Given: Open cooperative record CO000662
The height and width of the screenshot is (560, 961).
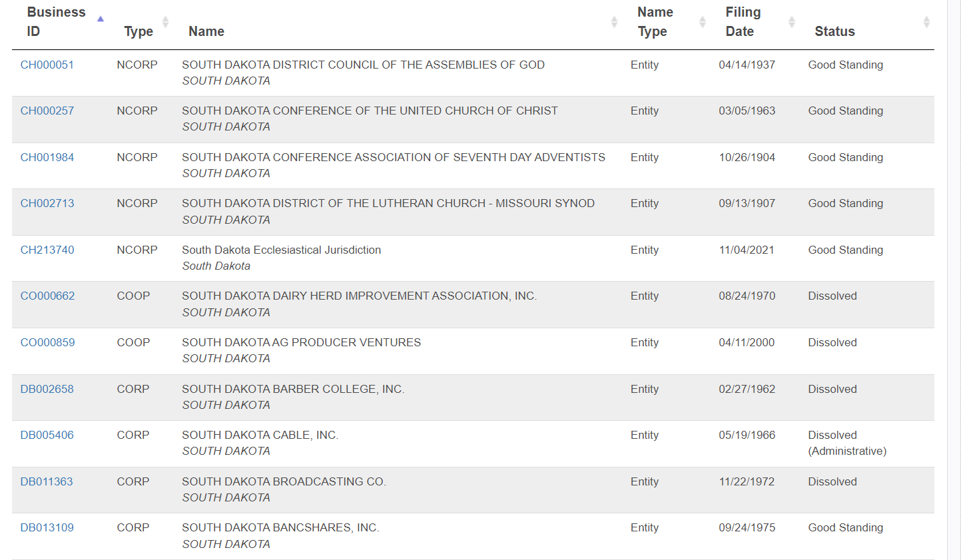Looking at the screenshot, I should [x=47, y=296].
